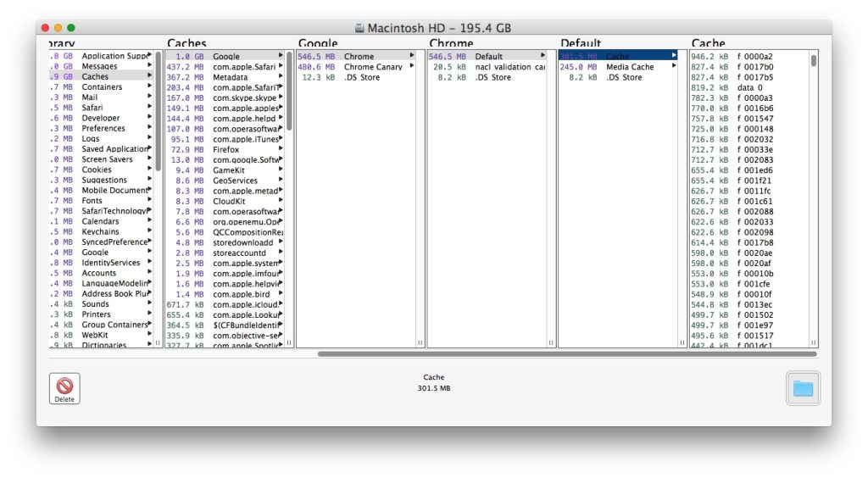This screenshot has height=478, width=868.
Task: Click the Default column resize handle
Action: [x=682, y=342]
